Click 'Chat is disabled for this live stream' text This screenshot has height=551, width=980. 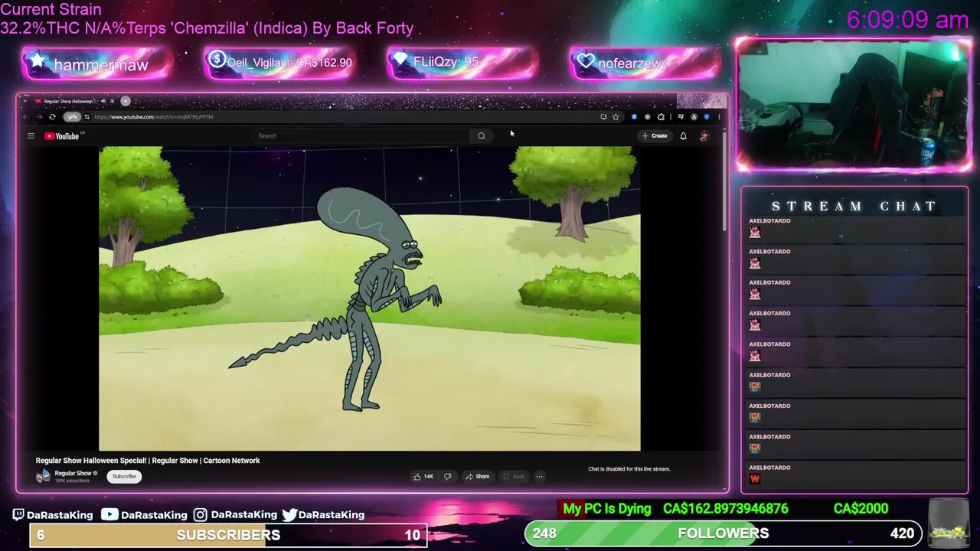click(629, 469)
